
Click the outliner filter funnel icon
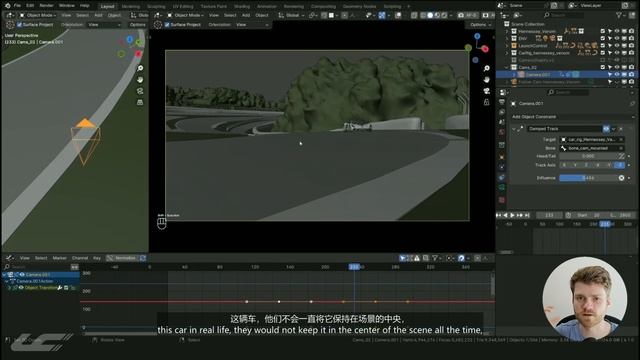pyautogui.click(x=619, y=15)
